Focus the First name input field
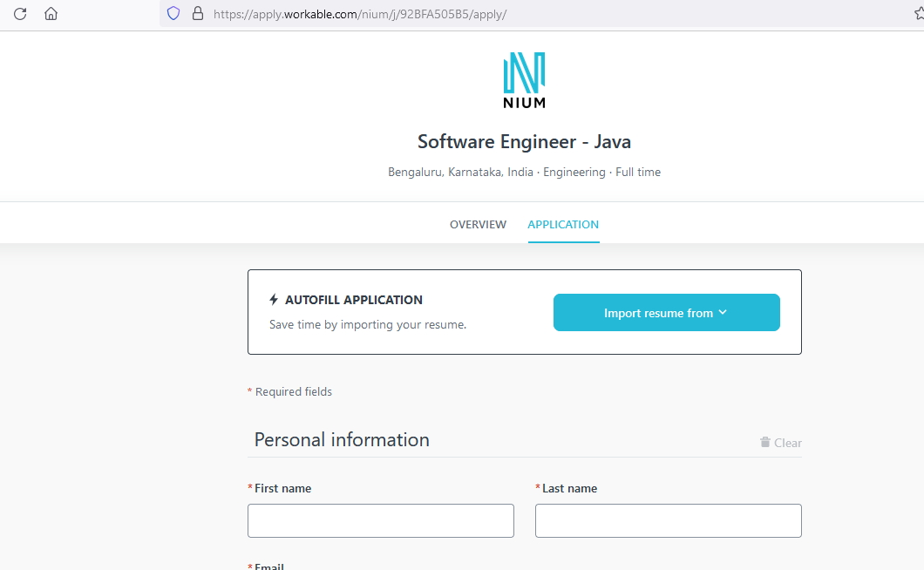 pos(381,520)
